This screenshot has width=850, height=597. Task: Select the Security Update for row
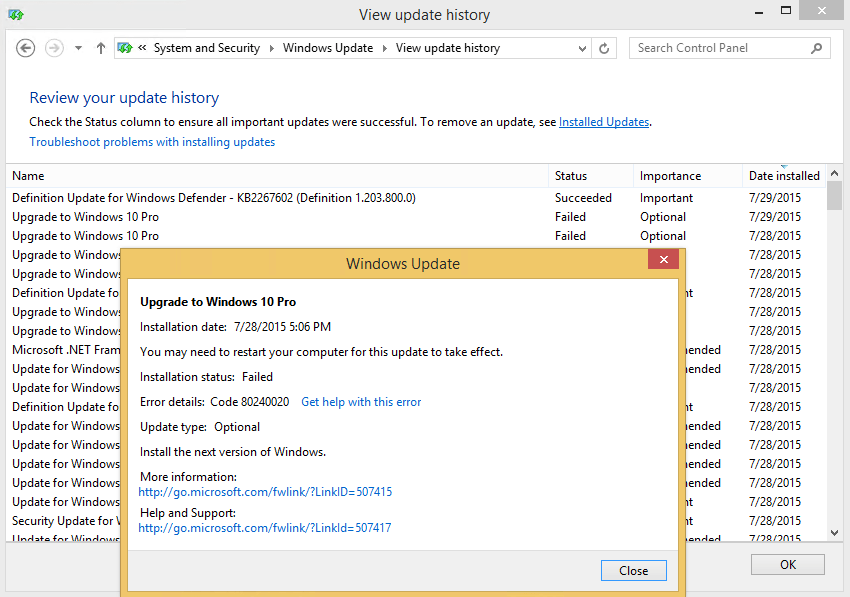(x=66, y=521)
